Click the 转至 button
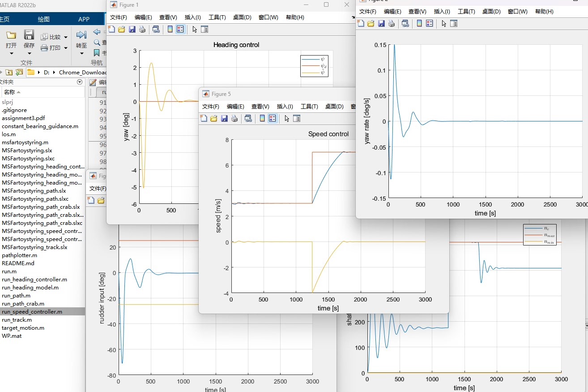588x392 pixels. [81, 39]
